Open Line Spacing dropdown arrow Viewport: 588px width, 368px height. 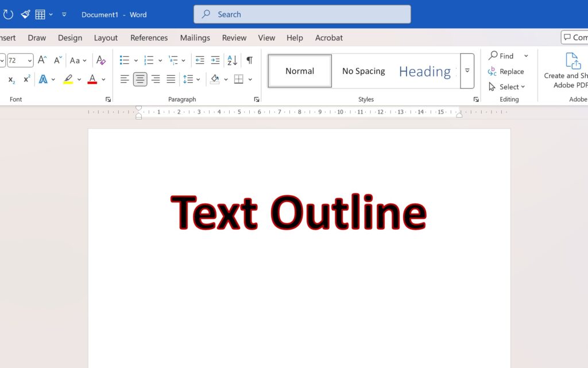click(198, 79)
